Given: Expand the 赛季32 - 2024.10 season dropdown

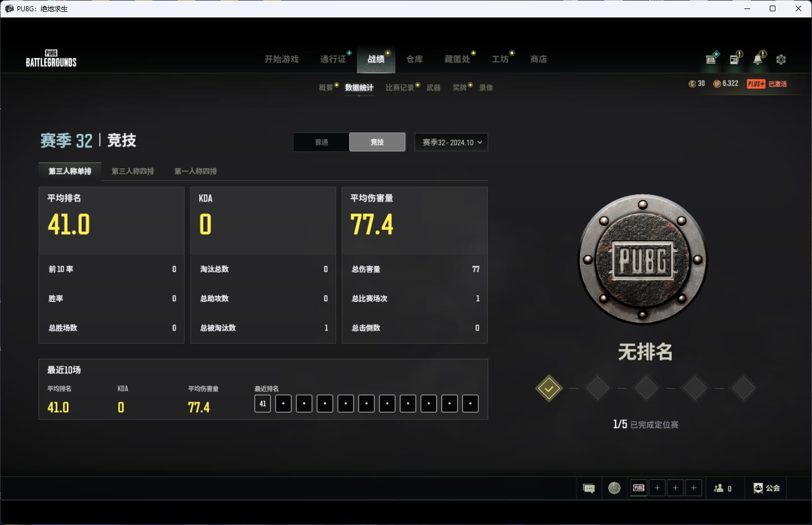Looking at the screenshot, I should click(x=451, y=142).
